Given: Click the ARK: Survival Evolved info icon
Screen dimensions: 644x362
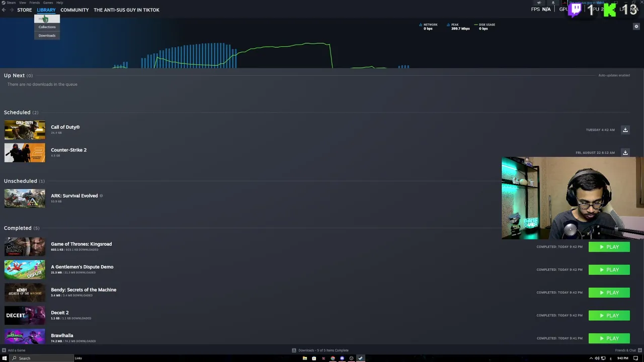Looking at the screenshot, I should (101, 196).
